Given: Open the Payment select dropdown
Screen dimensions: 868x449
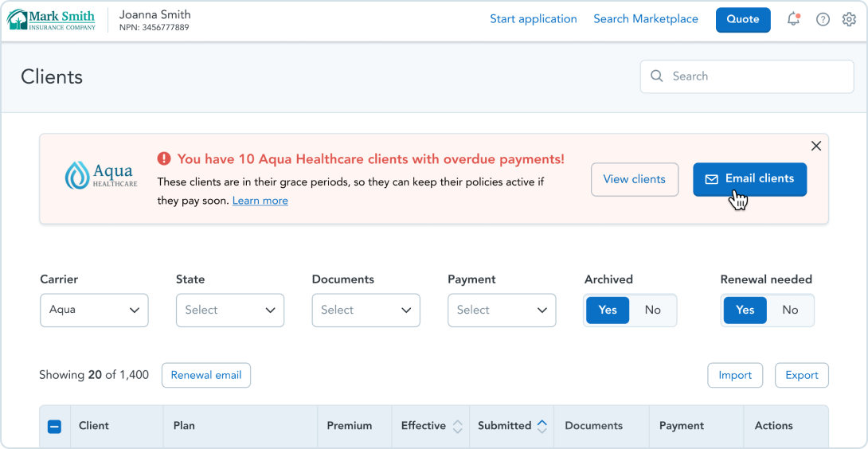Looking at the screenshot, I should [502, 310].
